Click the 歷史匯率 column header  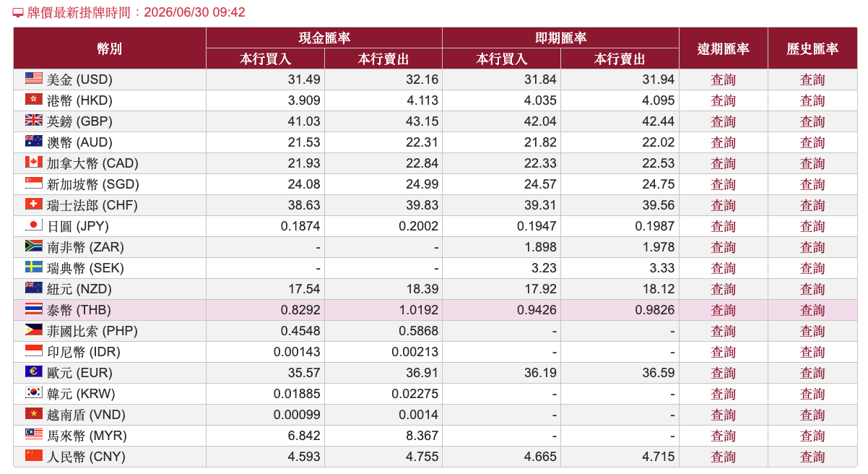(812, 48)
